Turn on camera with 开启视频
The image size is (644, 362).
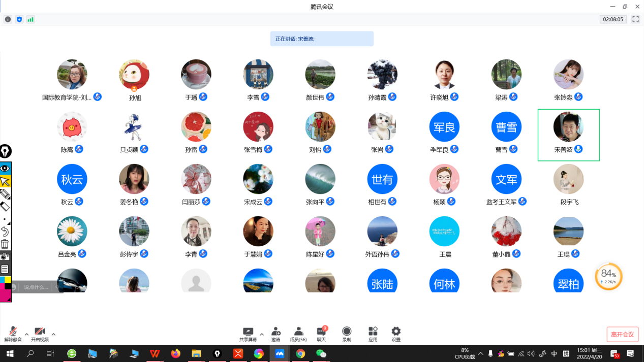pos(40,334)
